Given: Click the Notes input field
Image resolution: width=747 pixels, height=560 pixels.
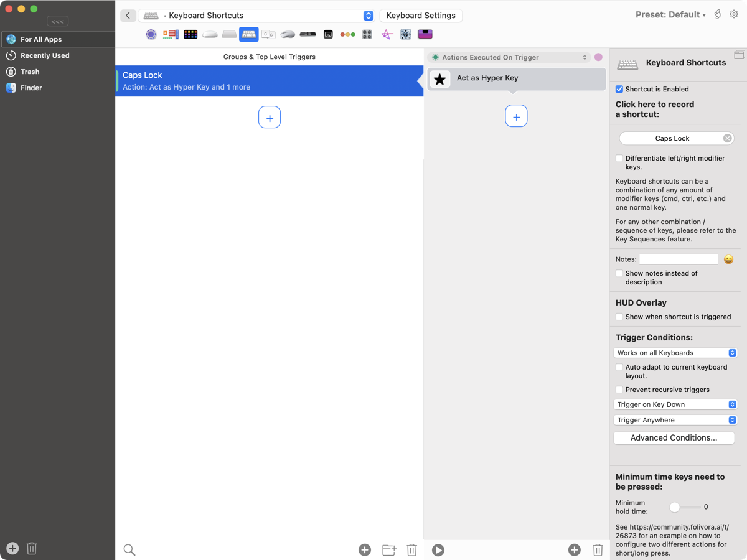Looking at the screenshot, I should [678, 259].
